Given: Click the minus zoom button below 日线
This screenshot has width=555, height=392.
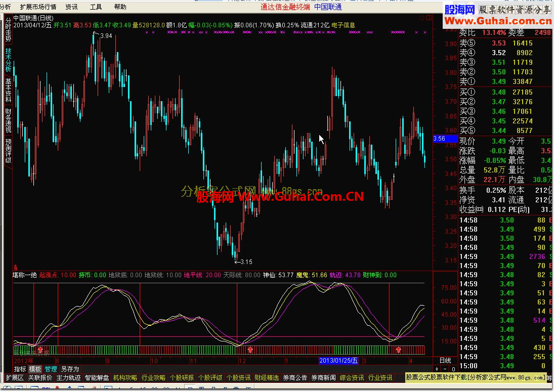Looking at the screenshot, I should 445,369.
